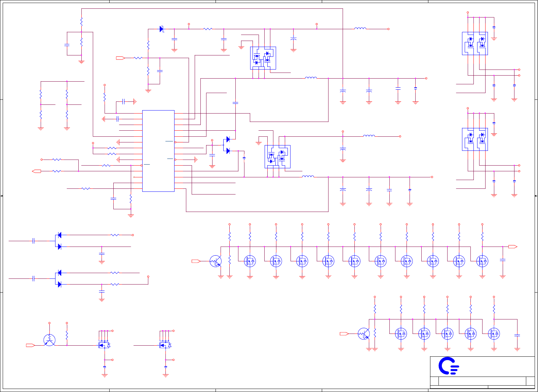Select the last MOSFET in the ten-MOSFET row
This screenshot has width=538, height=392.
[482, 261]
